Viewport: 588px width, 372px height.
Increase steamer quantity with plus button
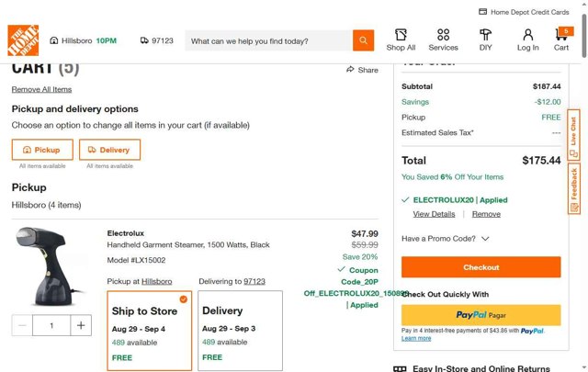pos(81,325)
